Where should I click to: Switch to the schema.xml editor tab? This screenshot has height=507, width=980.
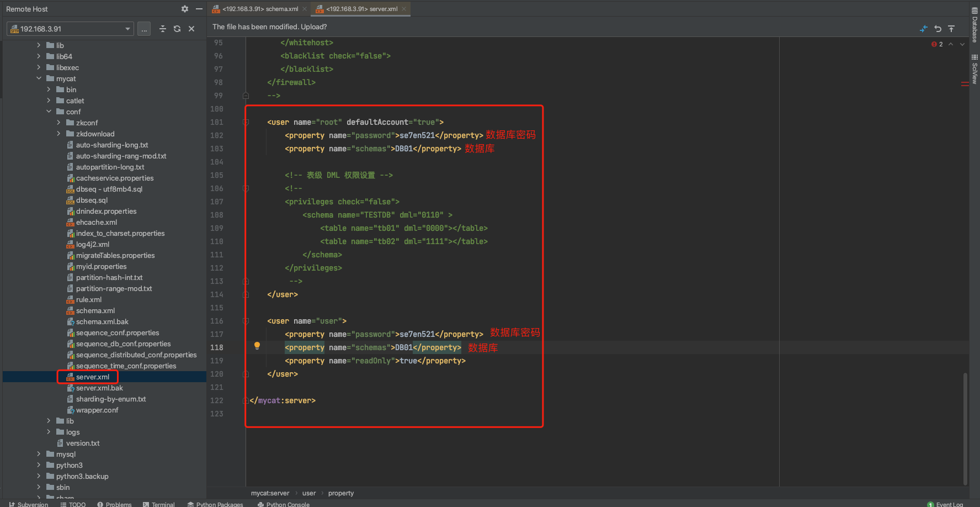[259, 9]
